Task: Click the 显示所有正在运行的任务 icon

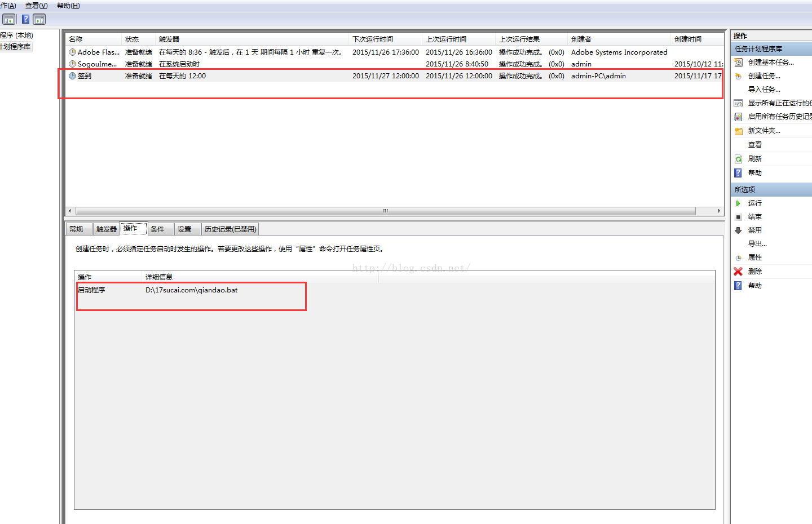Action: click(x=738, y=103)
